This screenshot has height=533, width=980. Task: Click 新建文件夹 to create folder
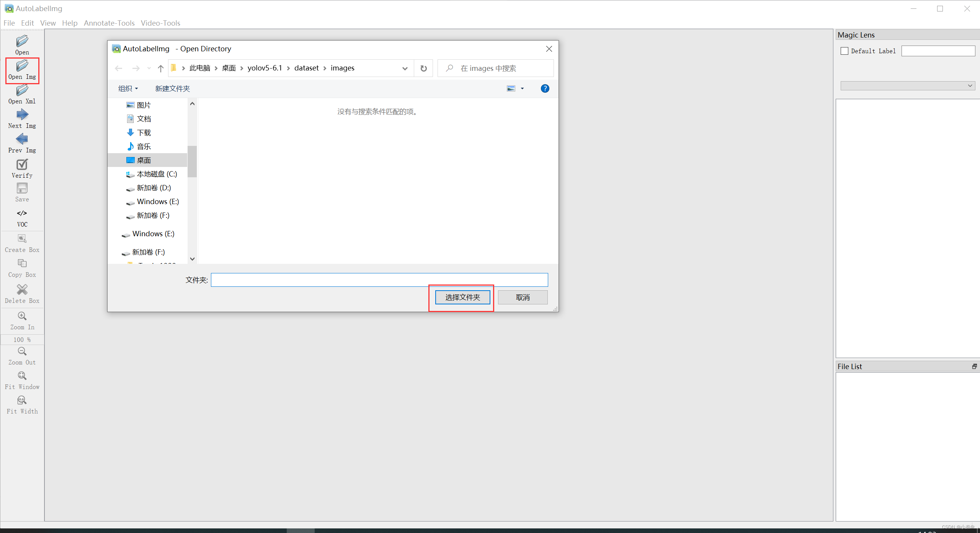click(x=172, y=88)
